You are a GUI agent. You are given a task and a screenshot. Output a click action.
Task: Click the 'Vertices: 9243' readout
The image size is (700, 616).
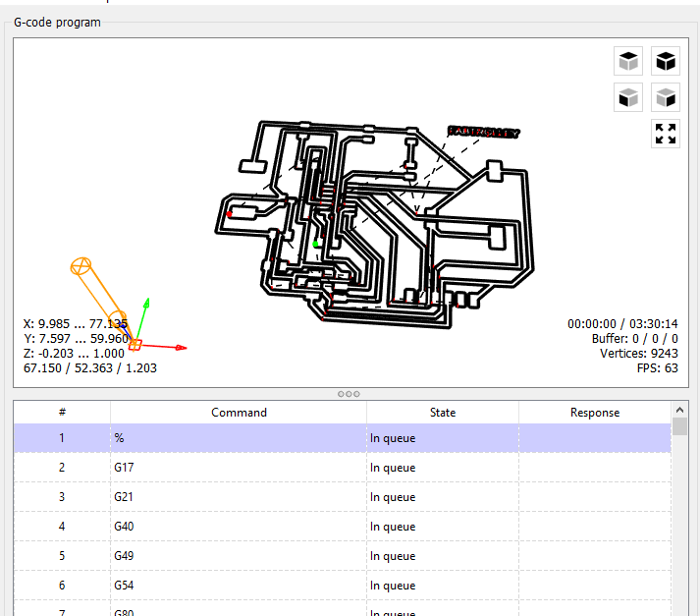639,354
